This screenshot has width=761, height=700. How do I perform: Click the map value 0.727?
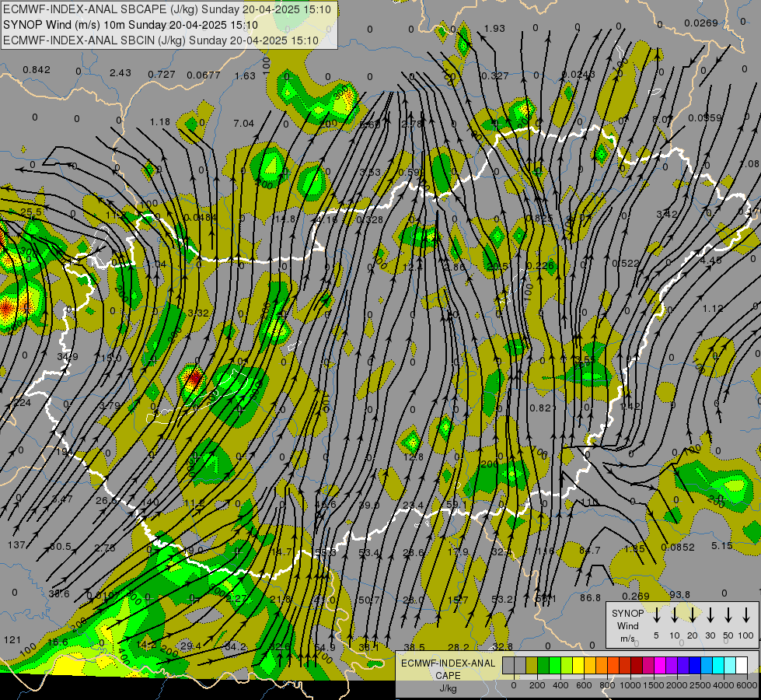pyautogui.click(x=162, y=75)
